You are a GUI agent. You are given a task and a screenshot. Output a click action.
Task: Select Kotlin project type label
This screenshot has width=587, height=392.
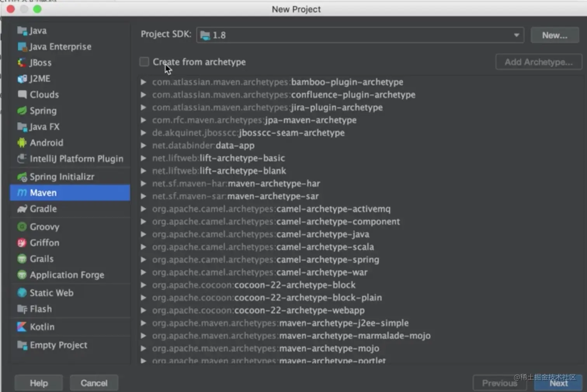42,327
